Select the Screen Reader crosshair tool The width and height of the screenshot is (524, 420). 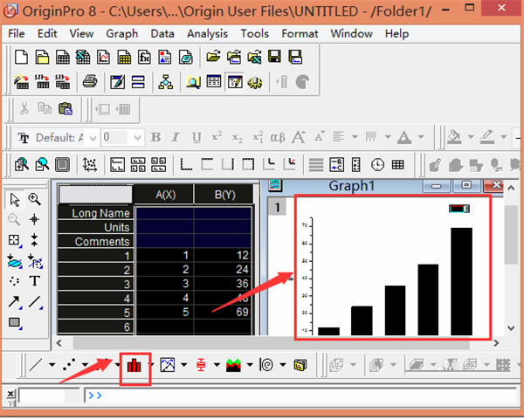coord(34,219)
